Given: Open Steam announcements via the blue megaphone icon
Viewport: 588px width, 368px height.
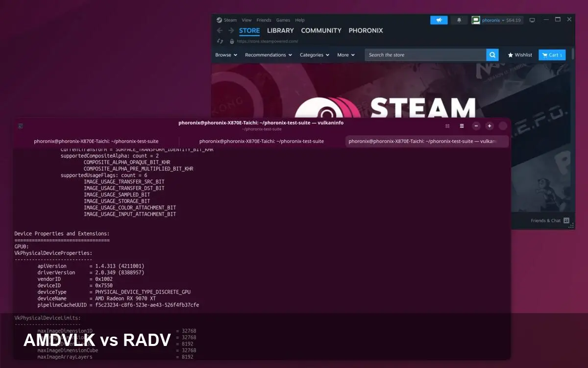Looking at the screenshot, I should (440, 20).
